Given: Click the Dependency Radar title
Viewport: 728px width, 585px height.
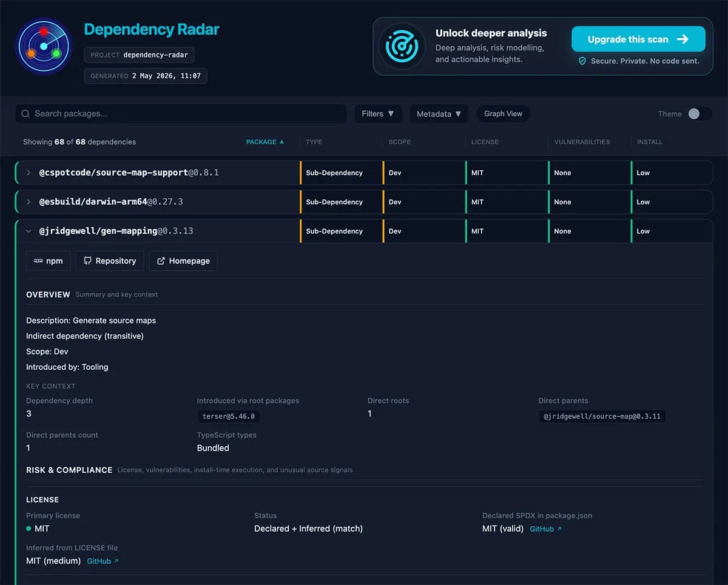Looking at the screenshot, I should (x=152, y=29).
